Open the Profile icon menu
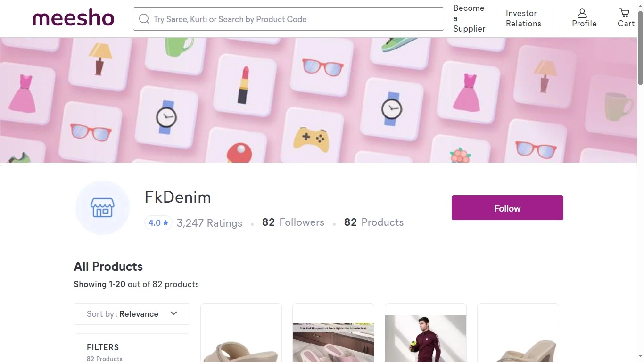Image resolution: width=644 pixels, height=362 pixels. click(584, 18)
